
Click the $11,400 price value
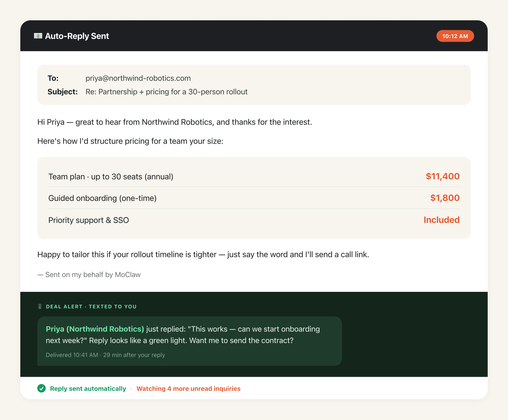point(443,176)
